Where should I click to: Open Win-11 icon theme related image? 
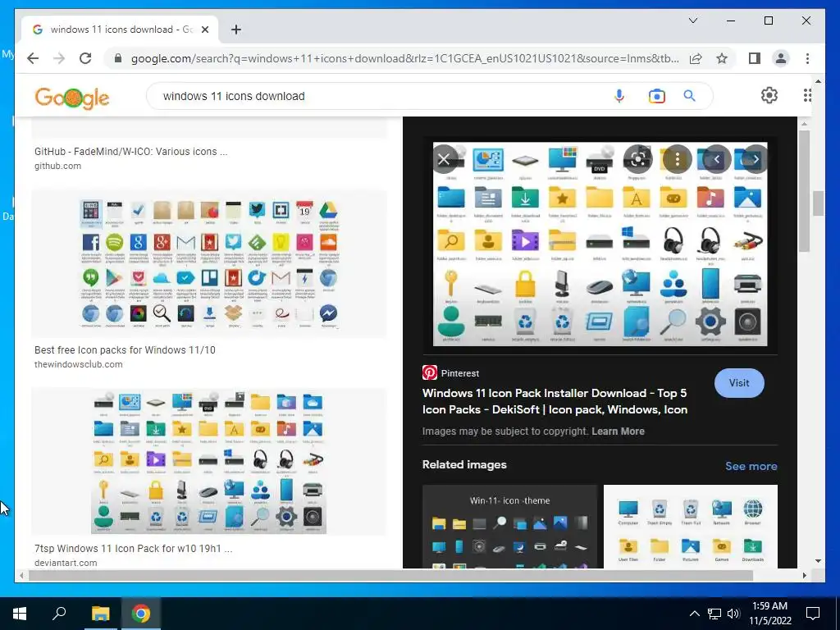(509, 526)
